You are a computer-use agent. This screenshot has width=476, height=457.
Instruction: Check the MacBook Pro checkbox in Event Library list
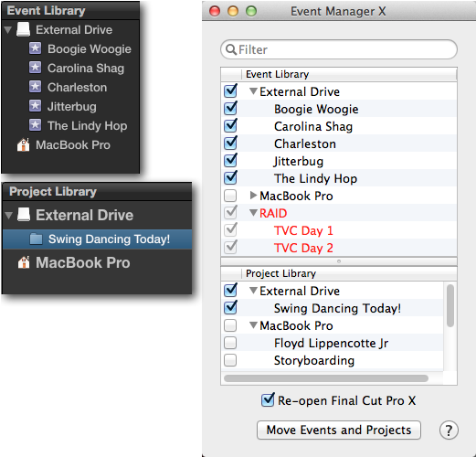230,196
